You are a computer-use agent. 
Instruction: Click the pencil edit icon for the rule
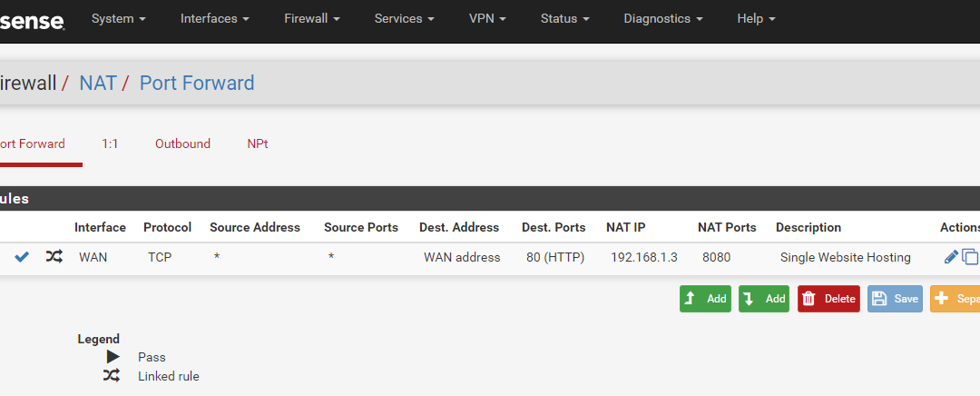click(951, 256)
